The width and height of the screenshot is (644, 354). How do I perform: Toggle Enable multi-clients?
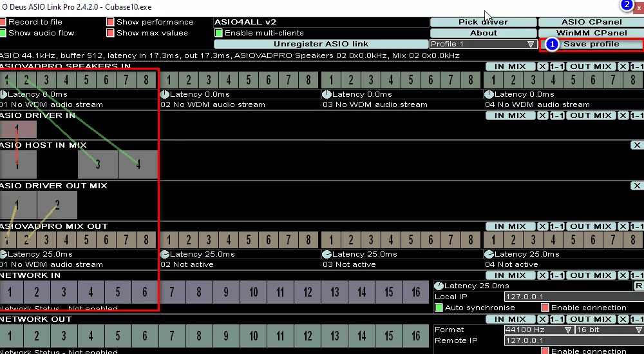click(218, 33)
